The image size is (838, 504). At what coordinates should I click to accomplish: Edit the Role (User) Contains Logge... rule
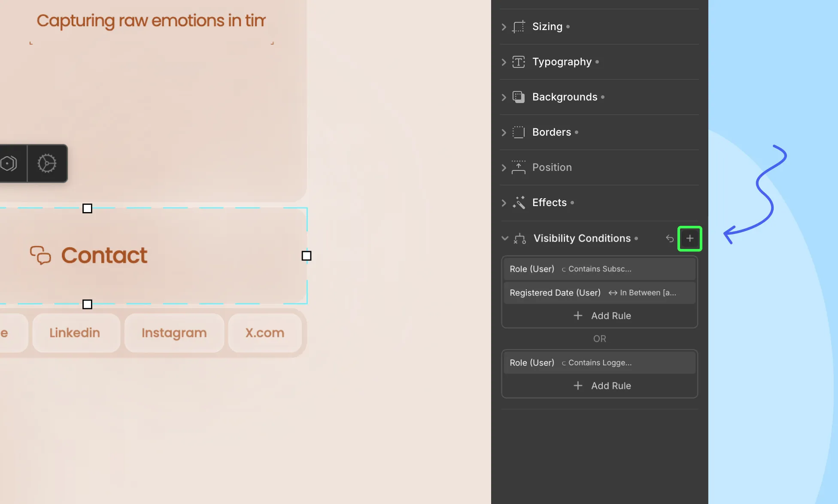click(x=599, y=363)
